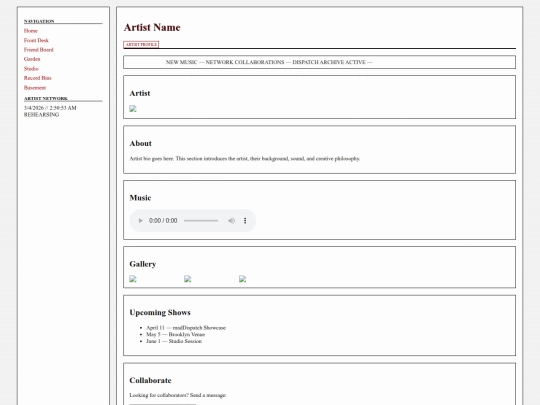Click the news ticker with NEW MUSIC text
The width and height of the screenshot is (540, 405).
pos(319,62)
